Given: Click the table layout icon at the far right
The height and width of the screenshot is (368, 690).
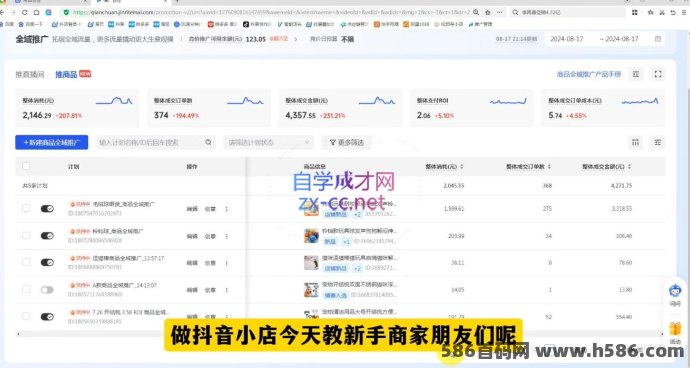Looking at the screenshot, I should 658,142.
